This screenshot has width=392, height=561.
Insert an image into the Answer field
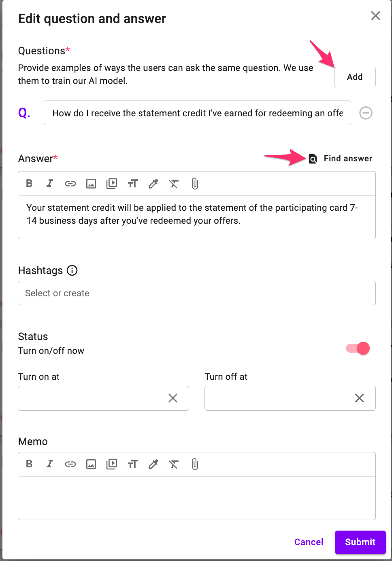[x=91, y=183]
